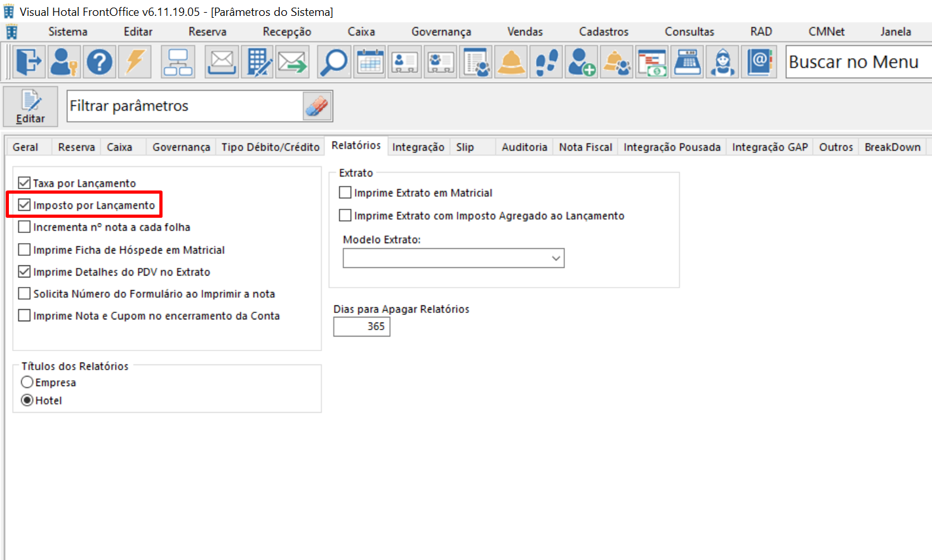
Task: Switch to the Reserva tab
Action: pos(76,147)
